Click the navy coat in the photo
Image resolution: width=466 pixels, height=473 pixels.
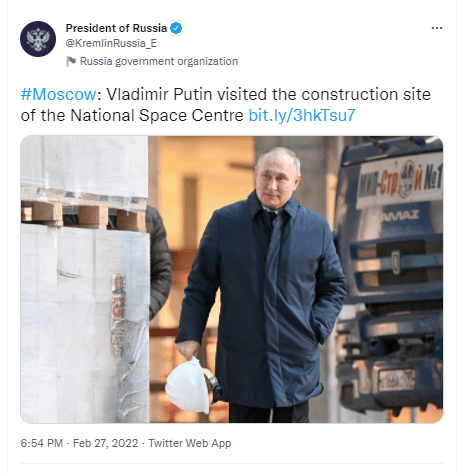click(x=263, y=300)
